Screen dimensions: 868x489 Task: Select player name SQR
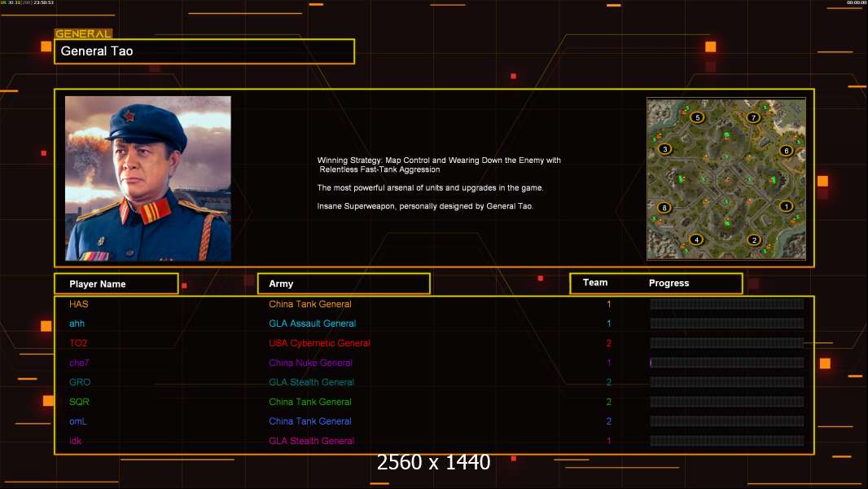click(79, 402)
